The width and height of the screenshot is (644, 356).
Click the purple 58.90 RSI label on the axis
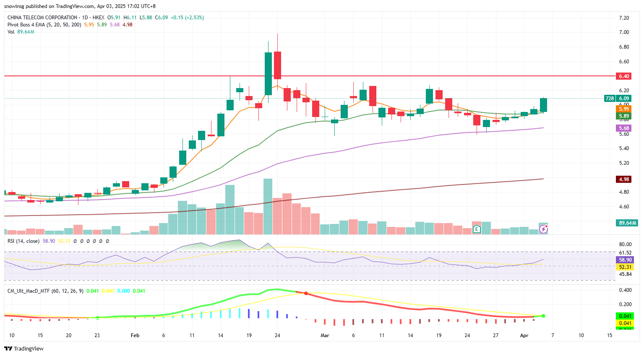pyautogui.click(x=625, y=260)
